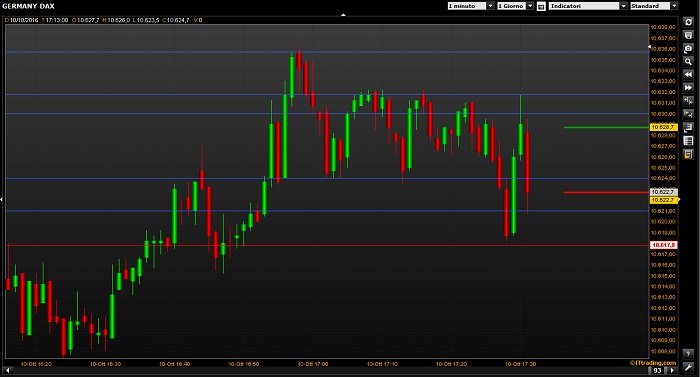Viewport: 700px width, 377px height.
Task: Click the fast-forward double-arrow icon
Action: pyautogui.click(x=688, y=88)
